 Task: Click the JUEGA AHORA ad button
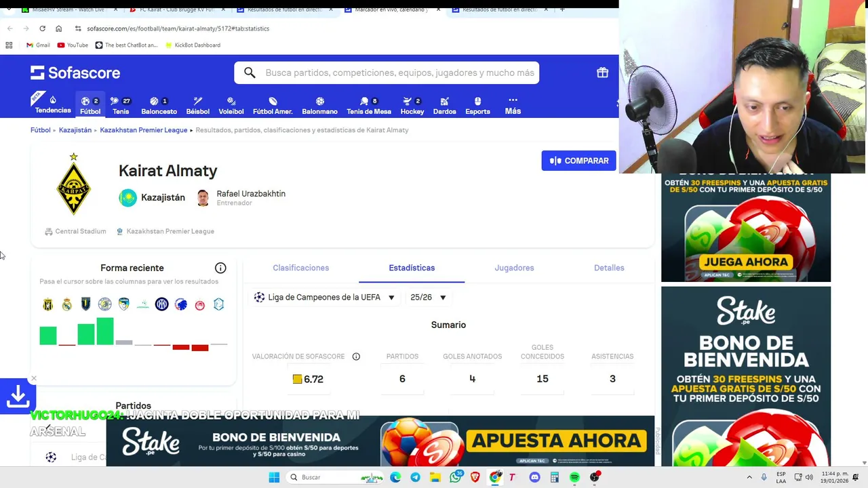746,262
